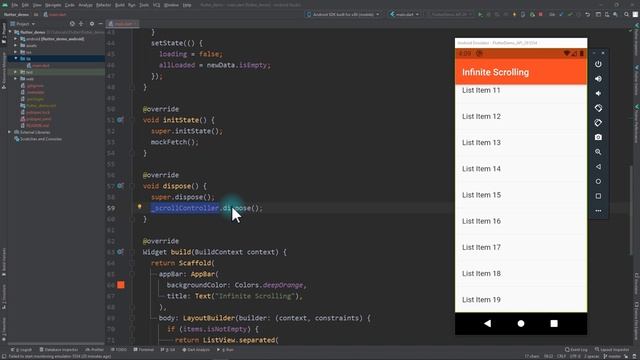Select main.dart file under lib

click(40, 65)
